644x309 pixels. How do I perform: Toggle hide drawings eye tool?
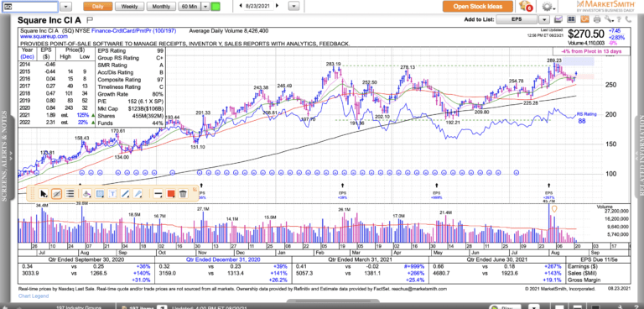coord(57,193)
